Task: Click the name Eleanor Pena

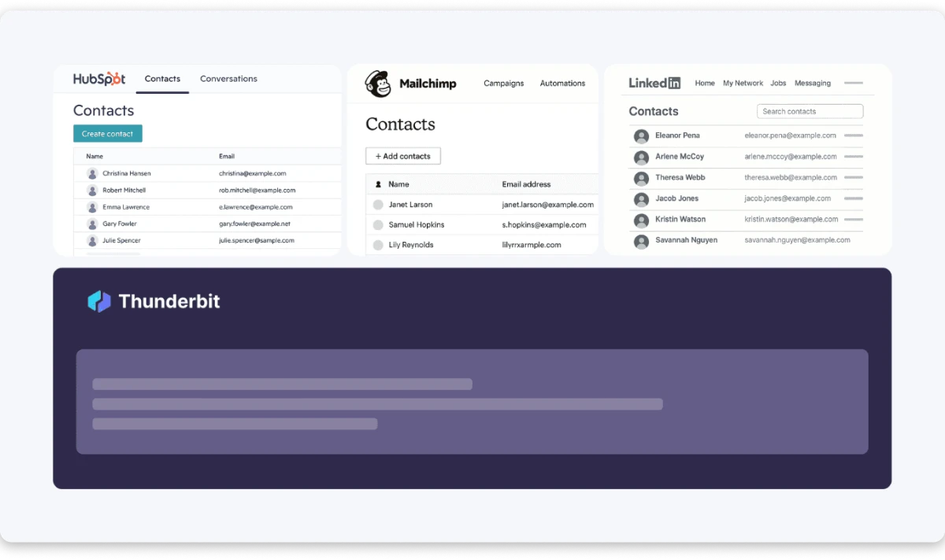Action: click(677, 135)
